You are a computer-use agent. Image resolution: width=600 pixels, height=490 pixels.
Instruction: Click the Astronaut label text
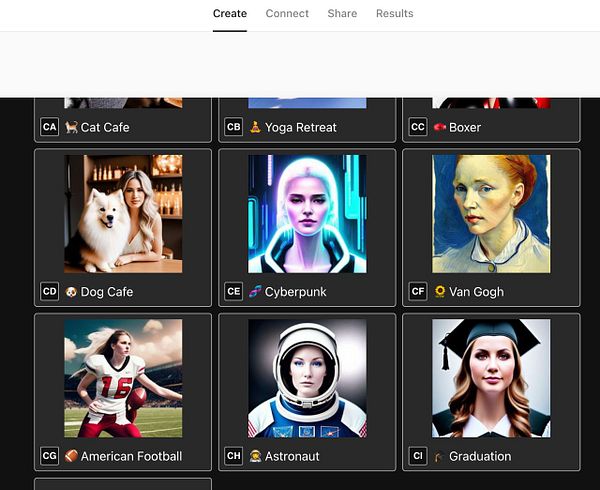pos(292,456)
